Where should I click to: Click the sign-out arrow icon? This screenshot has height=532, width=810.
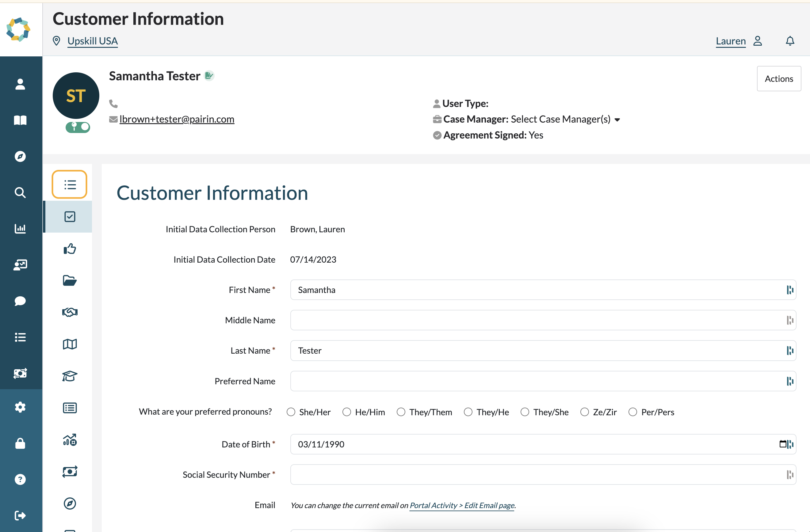[x=21, y=515]
